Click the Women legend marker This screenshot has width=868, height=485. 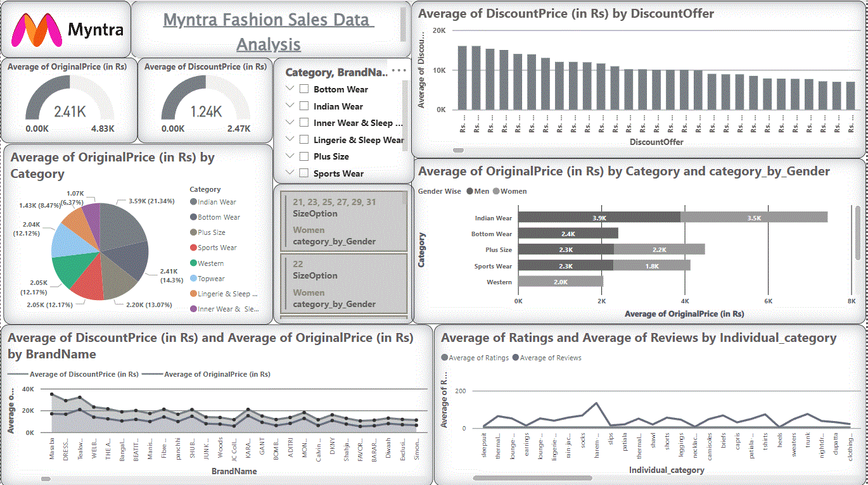click(x=497, y=191)
